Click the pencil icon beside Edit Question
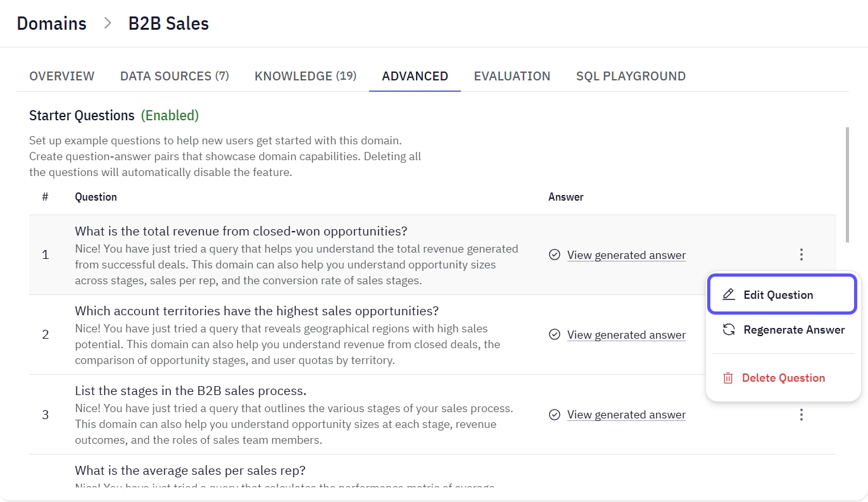 click(729, 294)
